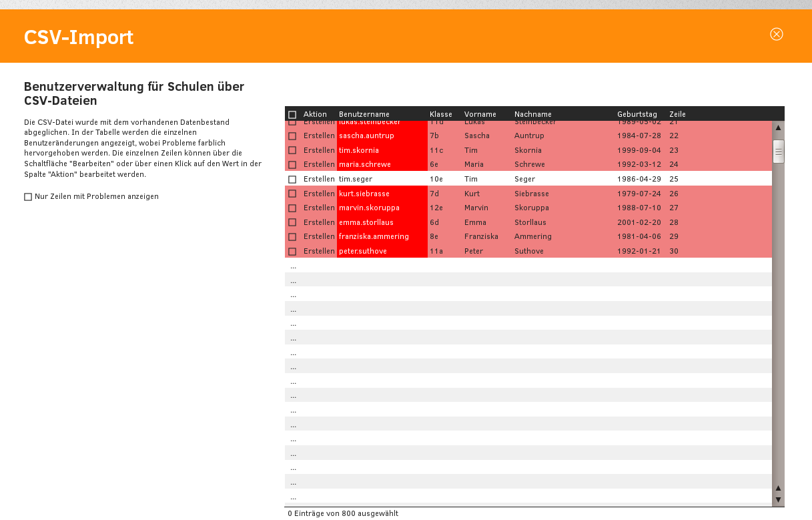Click the red marvin.skoruppa username cell
This screenshot has height=520, width=812.
369,208
